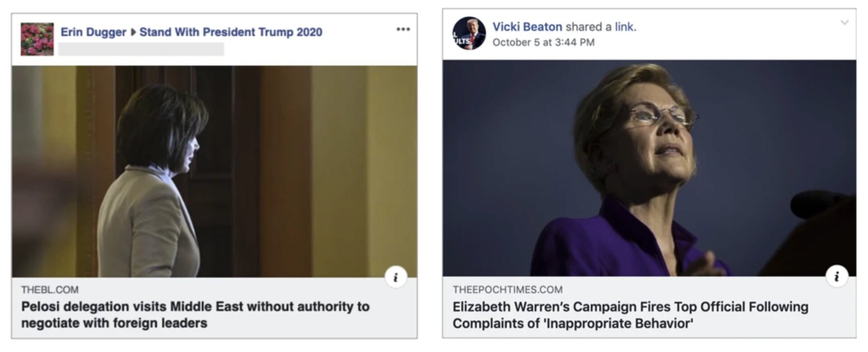Open the three-dots menu on Erin Dugger's post
868x352 pixels.
coord(403,29)
